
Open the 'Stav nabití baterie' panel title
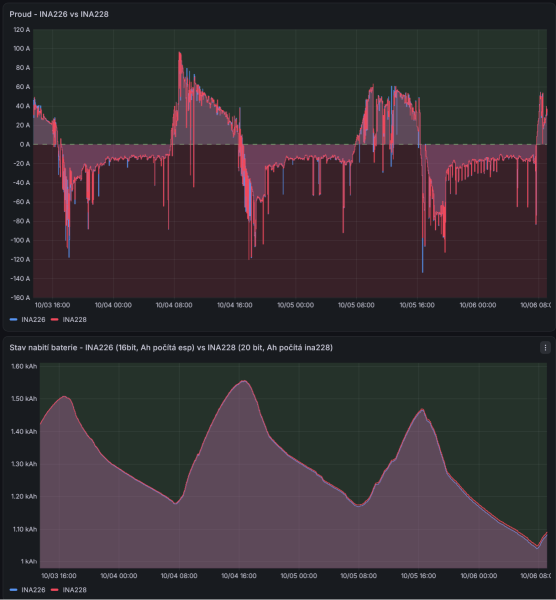171,347
